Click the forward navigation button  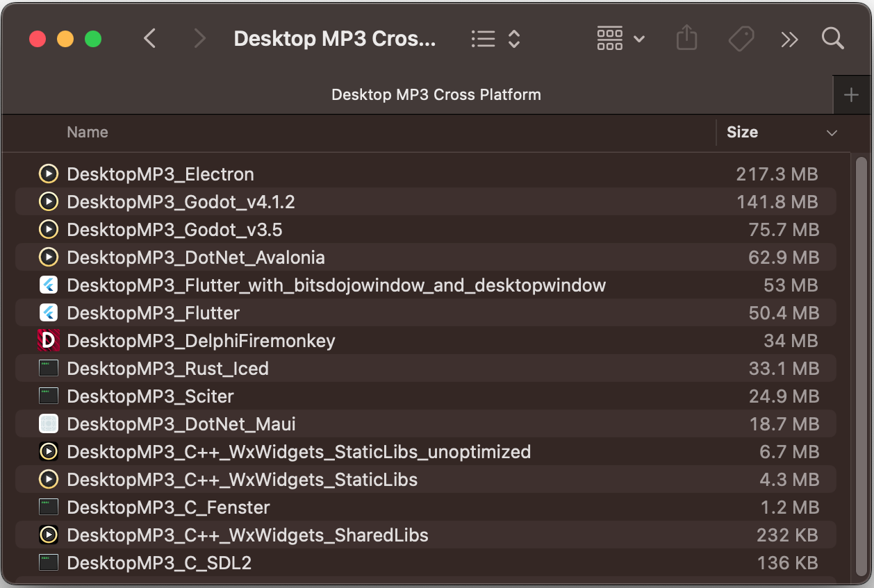200,38
